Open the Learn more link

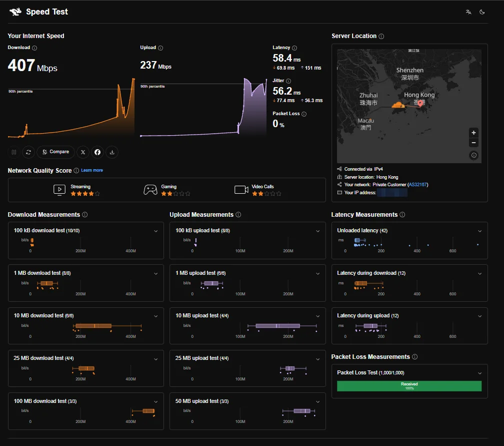pyautogui.click(x=92, y=170)
